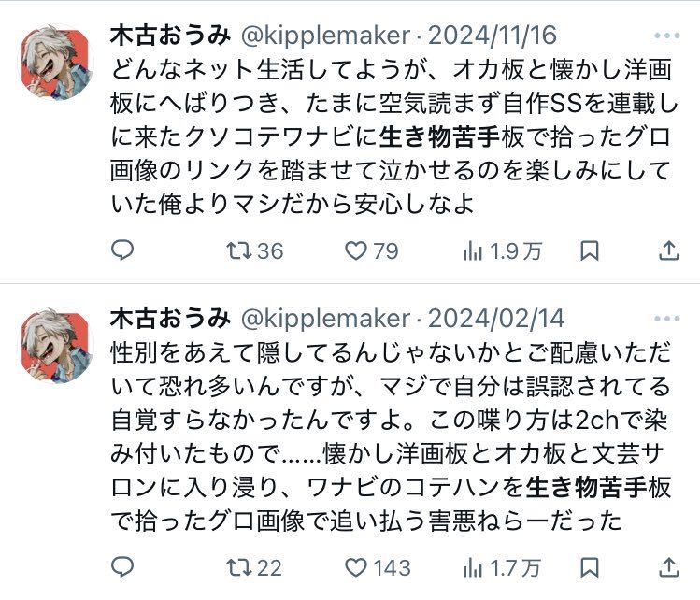
Task: Reply to the 2024/02/14 tweet
Action: click(x=122, y=567)
